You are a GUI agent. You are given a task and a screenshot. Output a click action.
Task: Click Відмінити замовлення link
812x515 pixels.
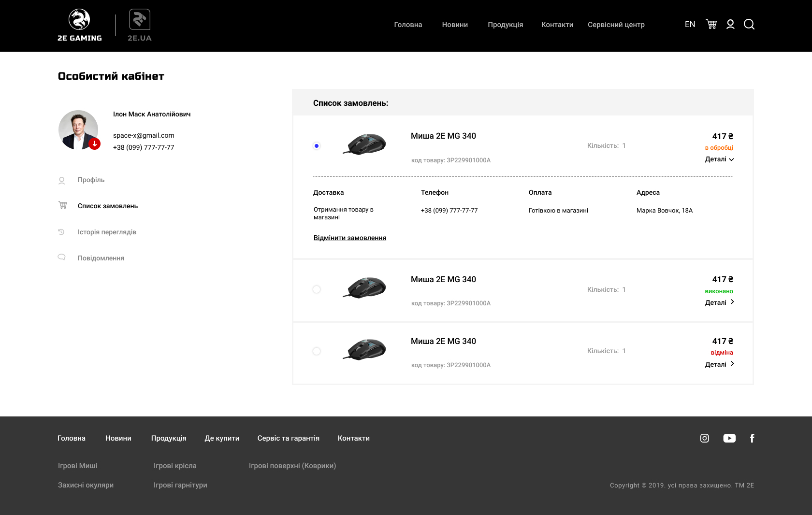coord(350,238)
